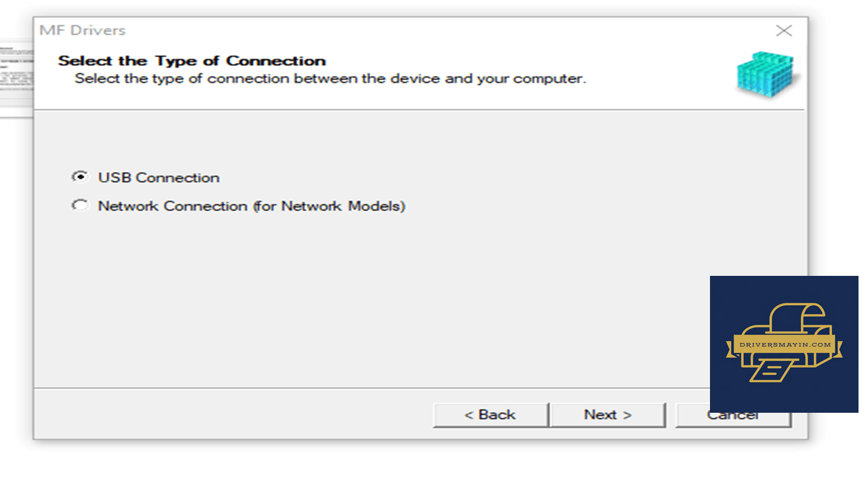Click the "USB Connection" option label

[x=159, y=178]
